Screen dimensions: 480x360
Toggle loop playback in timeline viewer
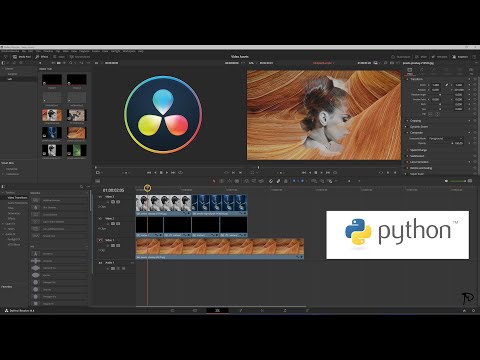335,173
